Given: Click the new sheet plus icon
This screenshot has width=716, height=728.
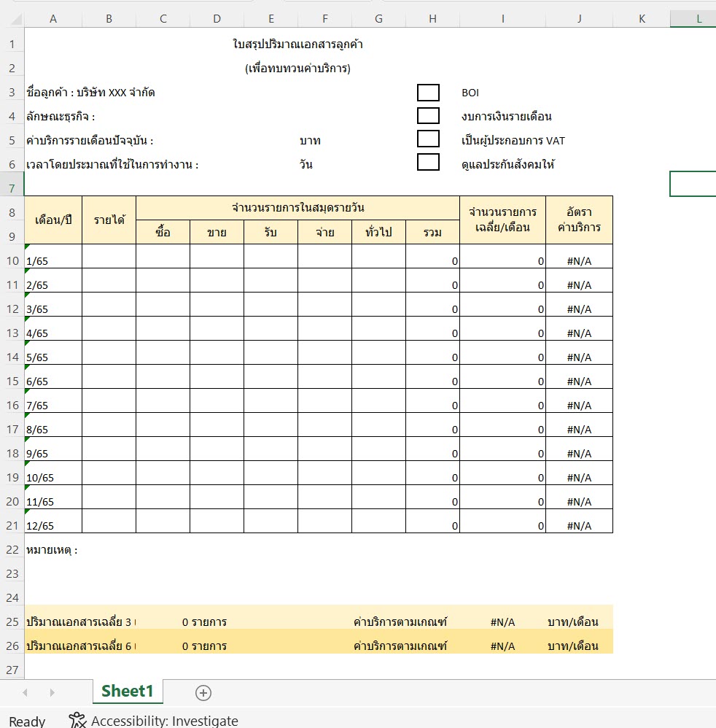Looking at the screenshot, I should coord(203,693).
